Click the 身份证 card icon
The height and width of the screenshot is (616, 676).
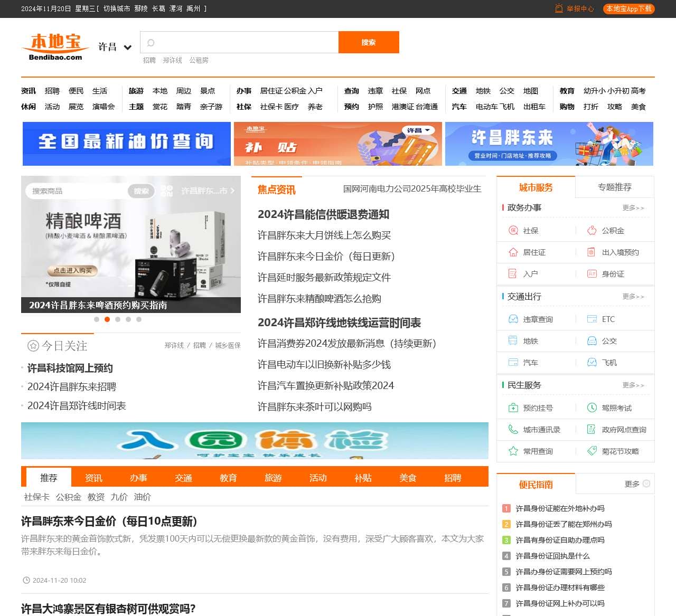pos(592,274)
